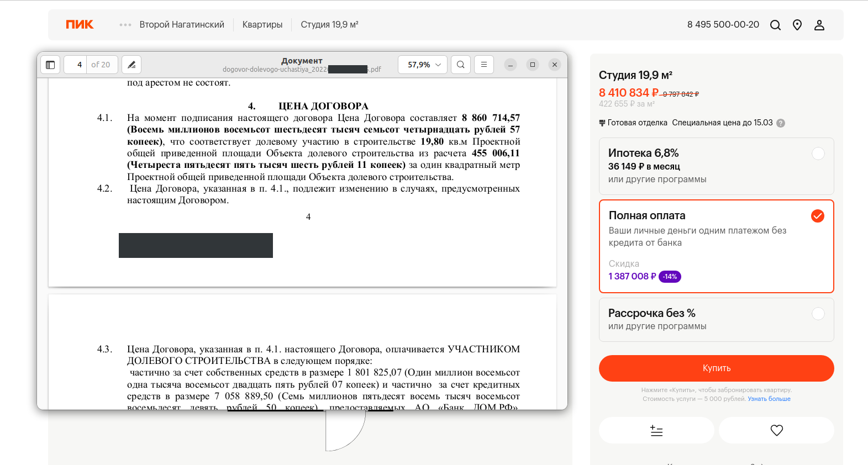
Task: Click the Специальная цена до 15.03 label
Action: click(x=722, y=123)
